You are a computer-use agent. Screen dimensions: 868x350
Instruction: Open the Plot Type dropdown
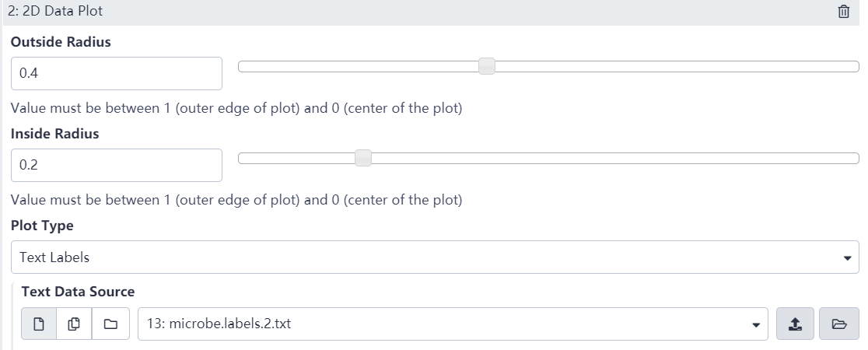point(435,257)
